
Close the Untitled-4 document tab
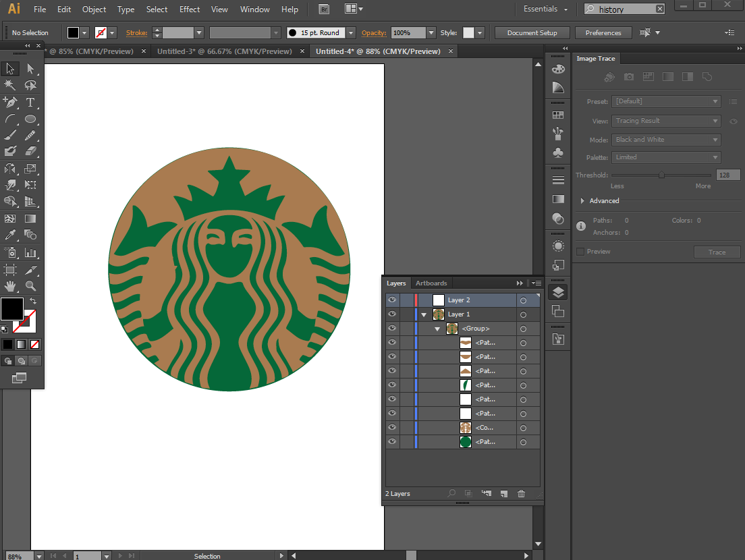click(450, 51)
